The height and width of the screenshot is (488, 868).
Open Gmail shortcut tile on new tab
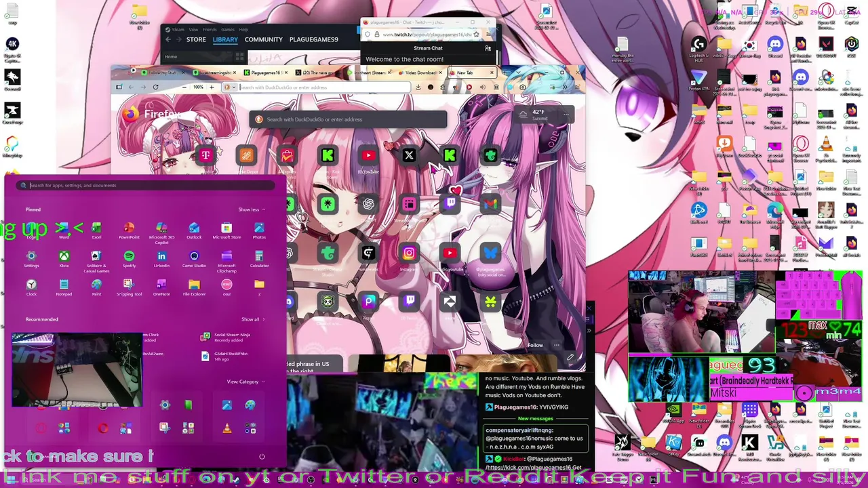(490, 204)
